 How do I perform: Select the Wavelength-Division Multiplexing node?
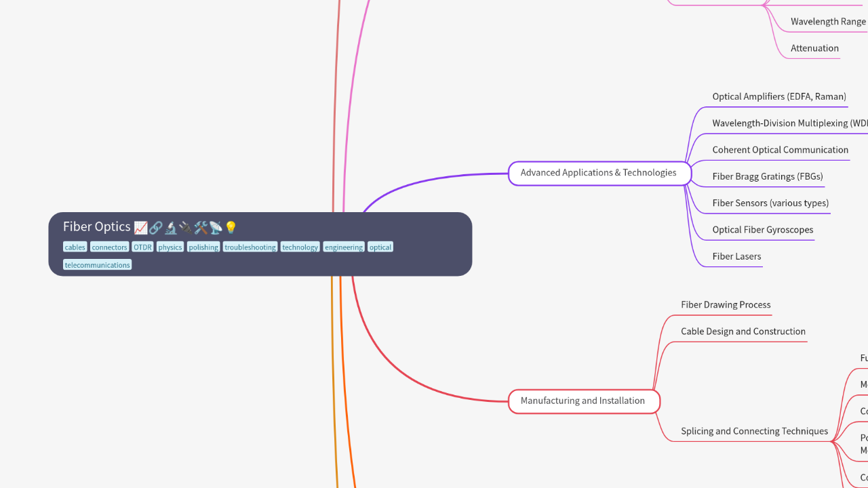pos(790,123)
